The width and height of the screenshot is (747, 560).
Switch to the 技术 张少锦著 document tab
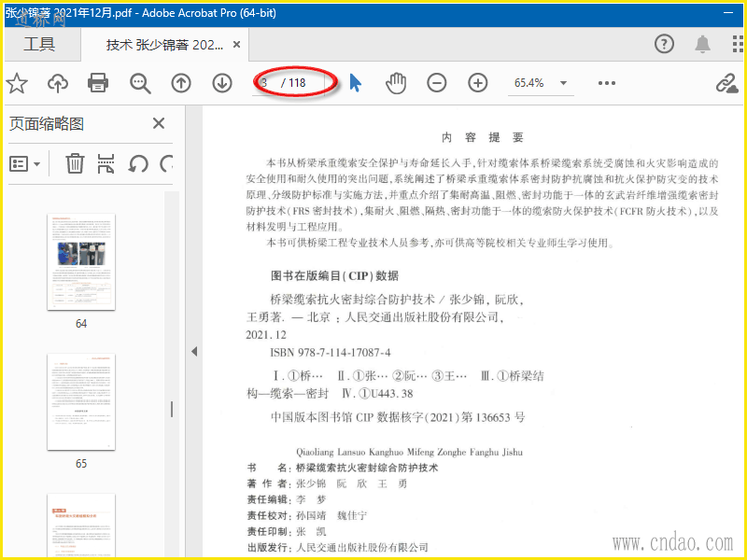click(164, 45)
